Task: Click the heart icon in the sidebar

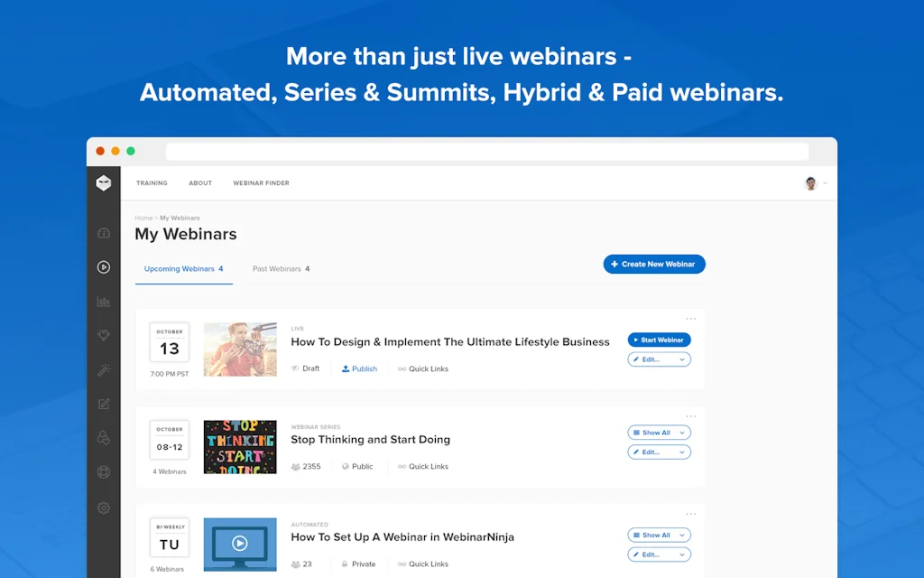Action: tap(104, 335)
